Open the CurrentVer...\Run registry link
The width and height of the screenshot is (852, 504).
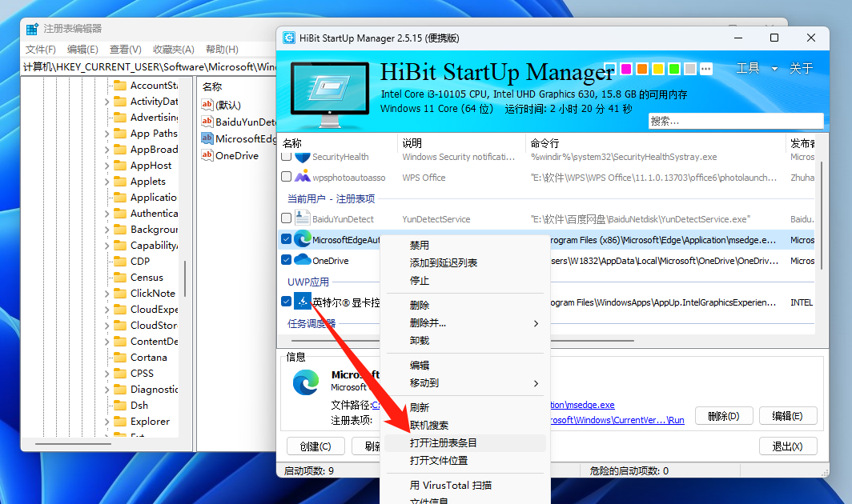(x=617, y=420)
